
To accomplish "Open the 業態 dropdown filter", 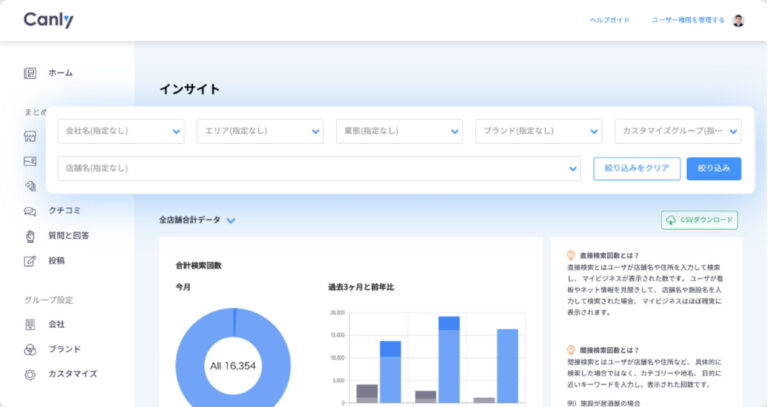I will [x=398, y=131].
